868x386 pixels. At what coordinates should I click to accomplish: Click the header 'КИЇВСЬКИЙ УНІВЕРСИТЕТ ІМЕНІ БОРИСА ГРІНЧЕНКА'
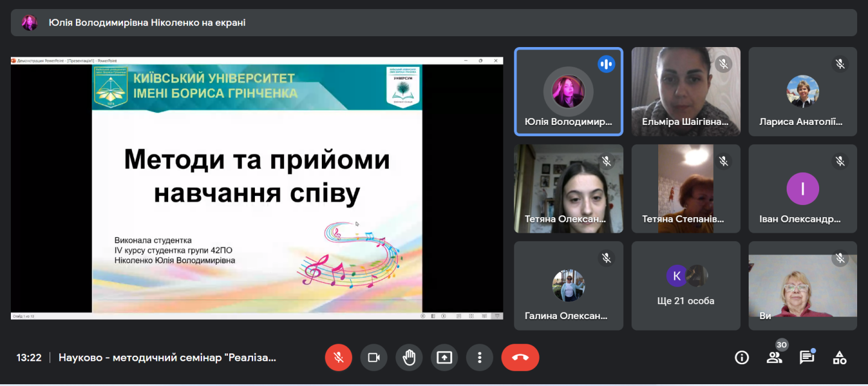[215, 86]
